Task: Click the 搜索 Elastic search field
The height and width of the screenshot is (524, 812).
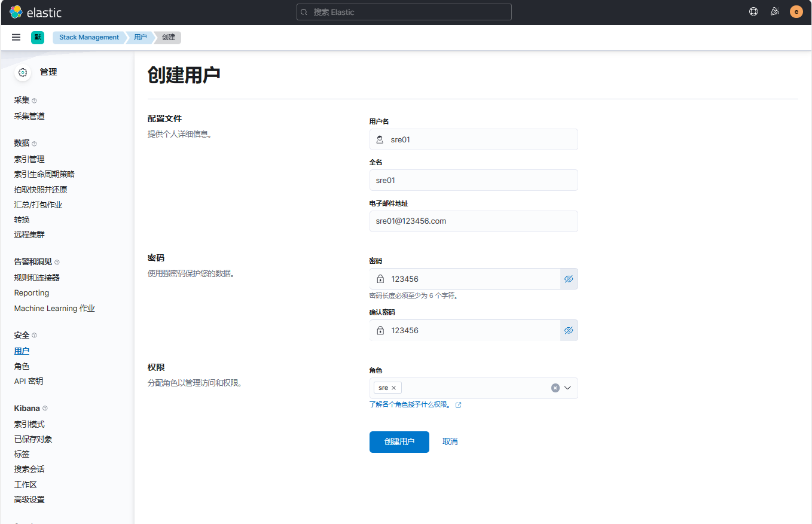Action: point(404,12)
